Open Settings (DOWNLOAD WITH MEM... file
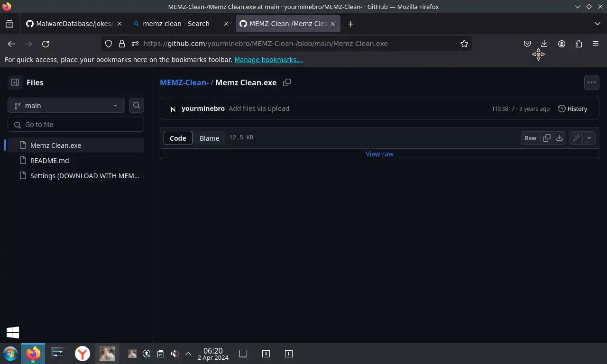Image resolution: width=607 pixels, height=364 pixels. pyautogui.click(x=76, y=175)
